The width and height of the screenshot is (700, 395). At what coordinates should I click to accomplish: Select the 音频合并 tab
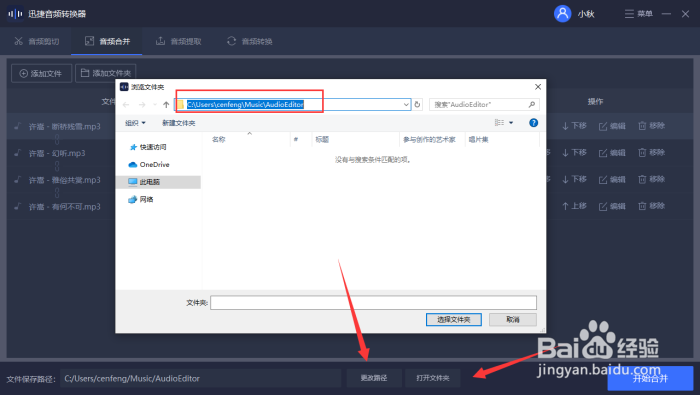click(107, 42)
